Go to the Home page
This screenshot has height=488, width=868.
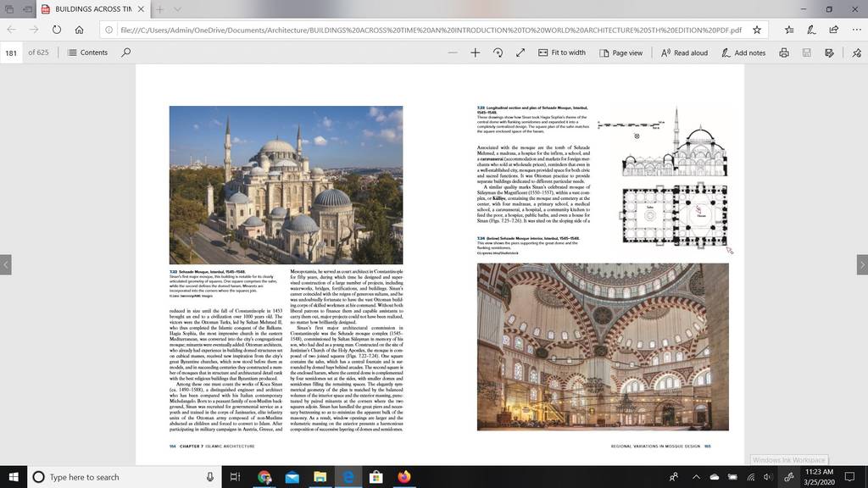click(79, 30)
